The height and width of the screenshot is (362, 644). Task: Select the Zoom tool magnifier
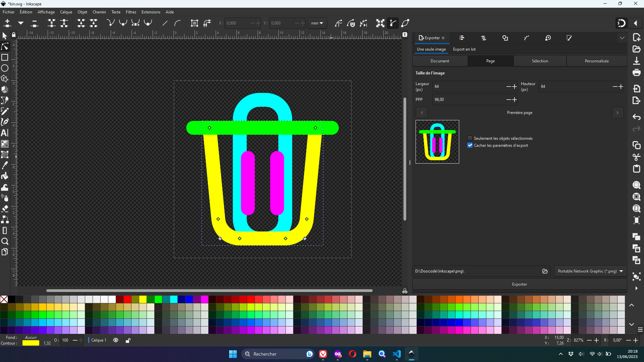pos(5,241)
